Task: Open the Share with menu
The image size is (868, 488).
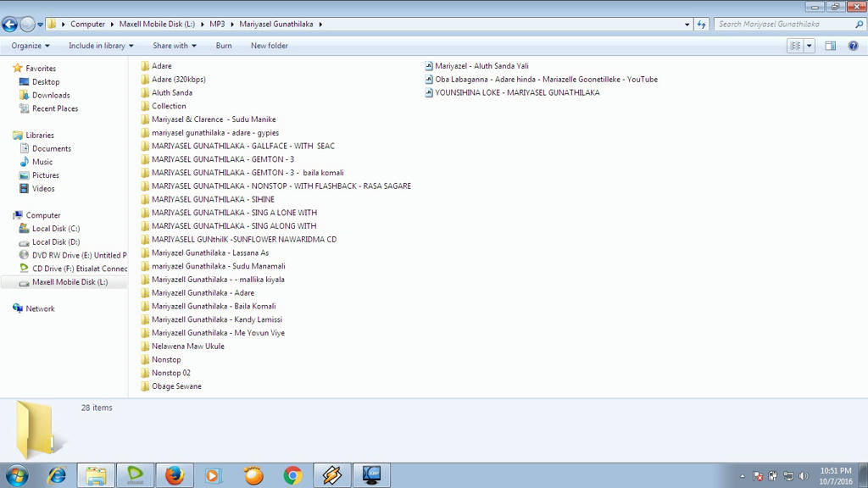Action: [x=175, y=46]
